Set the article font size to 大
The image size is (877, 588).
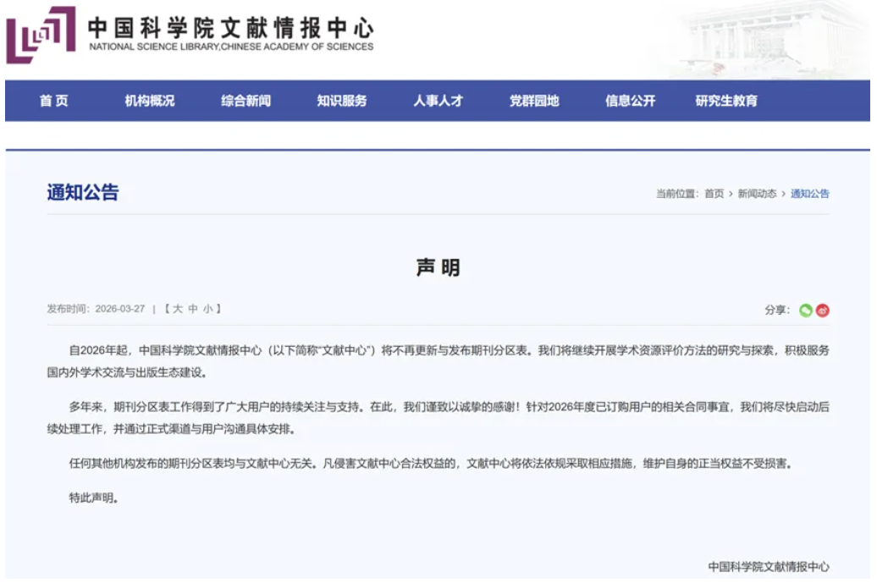pos(177,310)
